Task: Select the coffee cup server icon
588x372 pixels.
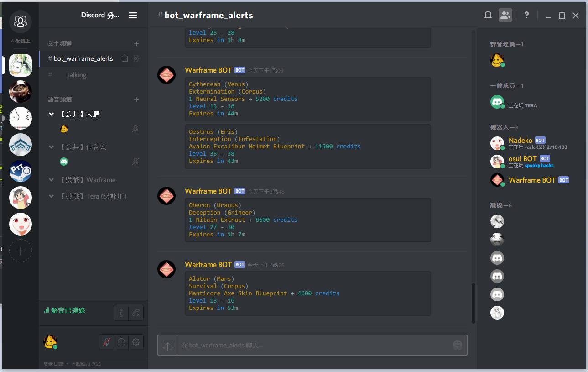Action: pyautogui.click(x=21, y=91)
